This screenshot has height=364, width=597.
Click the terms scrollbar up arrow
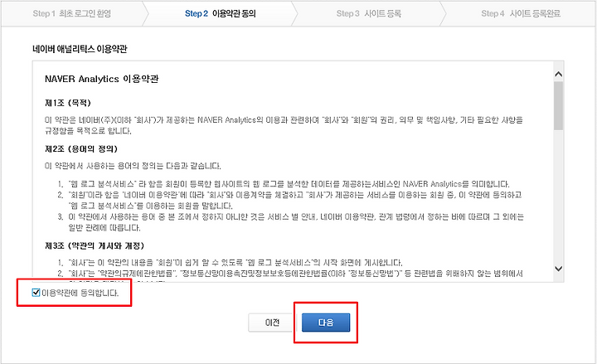point(558,75)
